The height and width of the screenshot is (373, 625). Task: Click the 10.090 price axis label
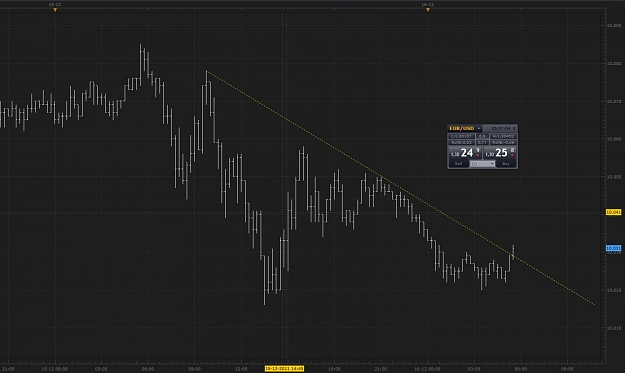pos(613,26)
